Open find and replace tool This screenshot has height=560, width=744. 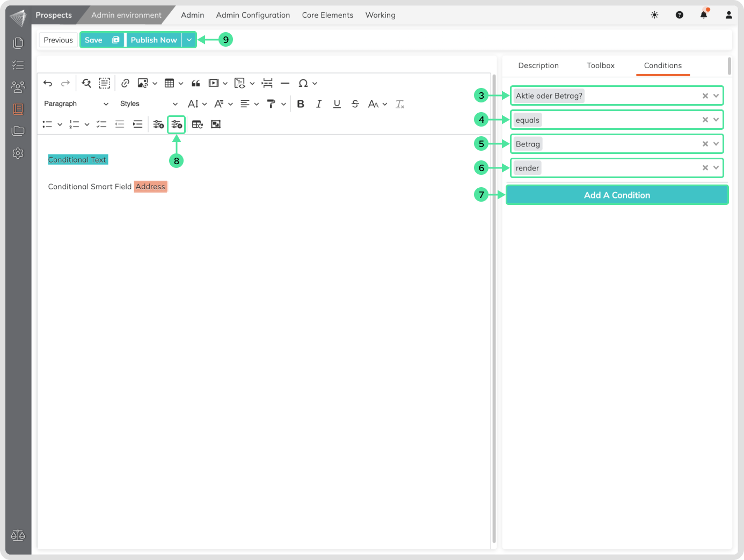[x=86, y=83]
